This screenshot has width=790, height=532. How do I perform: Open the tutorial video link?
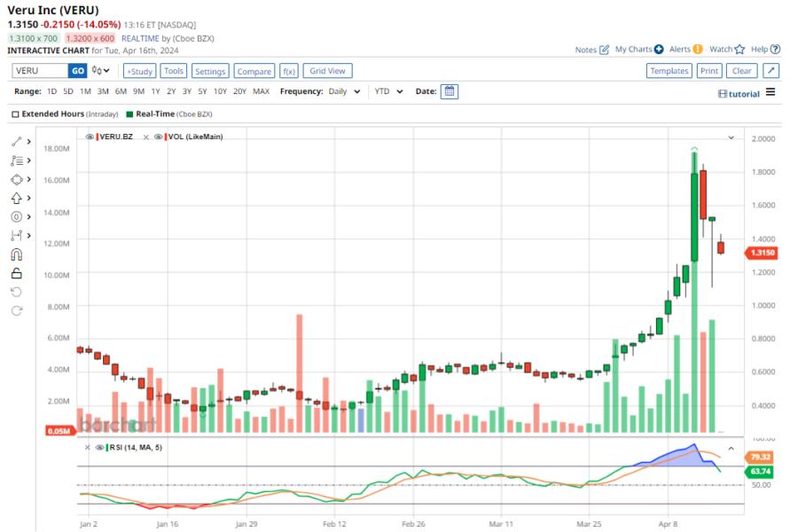(739, 94)
